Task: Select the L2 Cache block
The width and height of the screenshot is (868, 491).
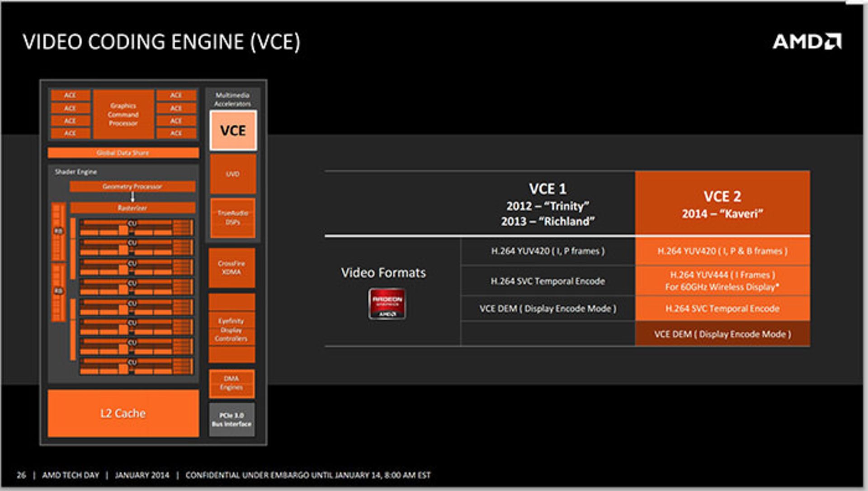Action: (123, 413)
